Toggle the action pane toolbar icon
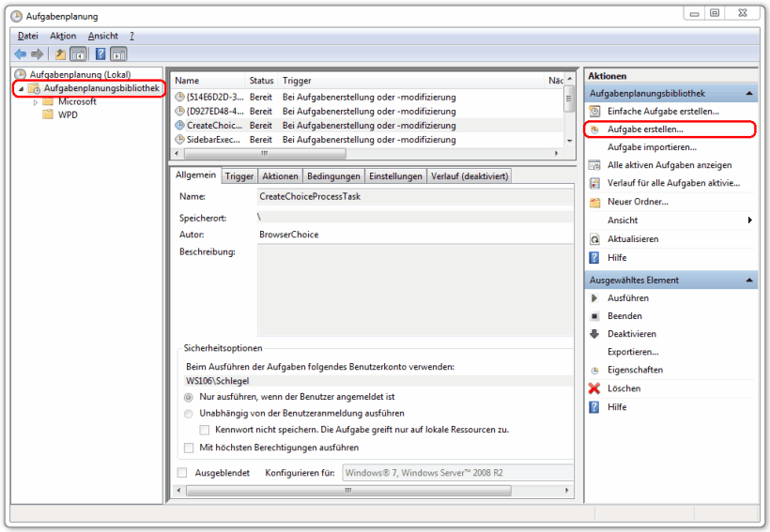Viewport: 770px width, 532px height. 118,54
